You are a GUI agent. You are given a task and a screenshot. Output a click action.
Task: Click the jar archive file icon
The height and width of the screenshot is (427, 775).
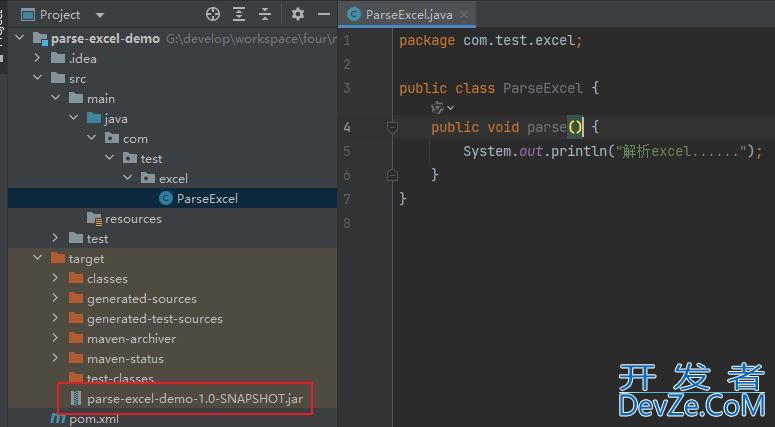(76, 398)
